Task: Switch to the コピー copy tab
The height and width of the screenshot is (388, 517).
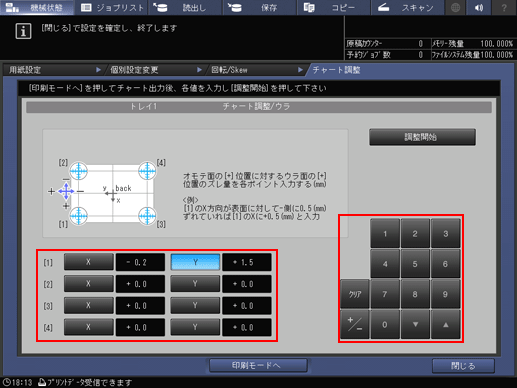Action: 333,7
